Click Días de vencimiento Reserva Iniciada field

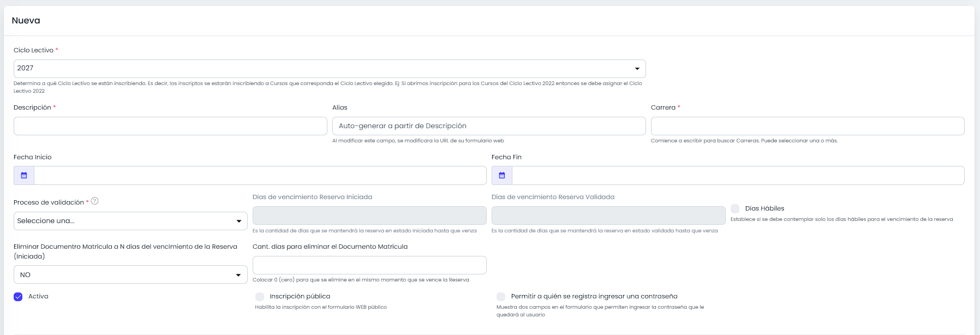[369, 216]
